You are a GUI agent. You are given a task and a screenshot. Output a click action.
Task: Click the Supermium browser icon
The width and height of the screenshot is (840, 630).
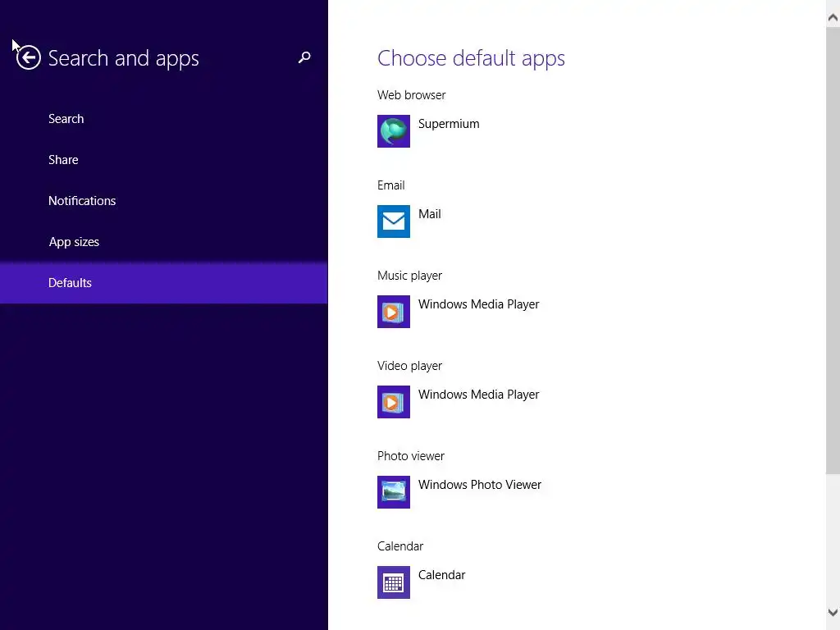tap(393, 131)
